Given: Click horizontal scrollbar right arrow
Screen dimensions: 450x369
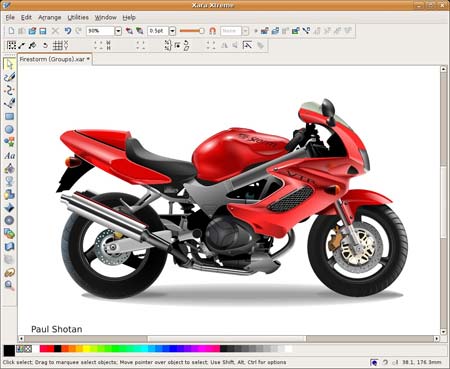Looking at the screenshot, I should 437,339.
